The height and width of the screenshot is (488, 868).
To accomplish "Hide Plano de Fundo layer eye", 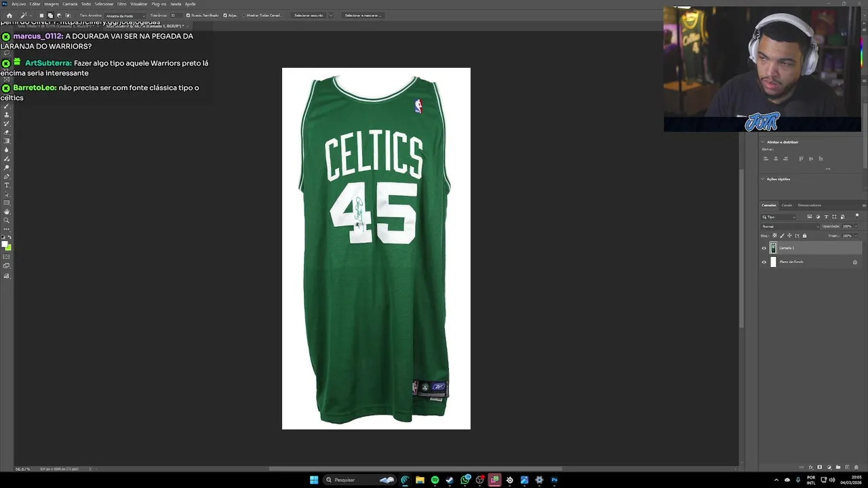I will (764, 262).
